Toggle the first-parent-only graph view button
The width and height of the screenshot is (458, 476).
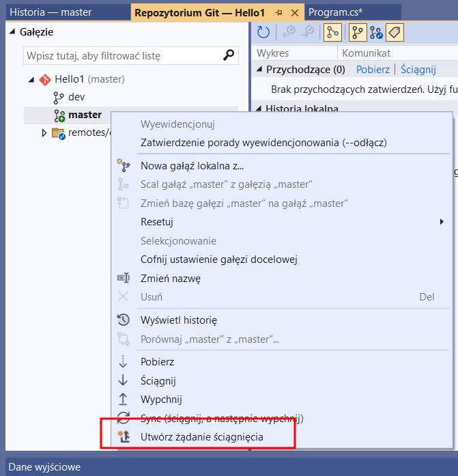tap(332, 31)
